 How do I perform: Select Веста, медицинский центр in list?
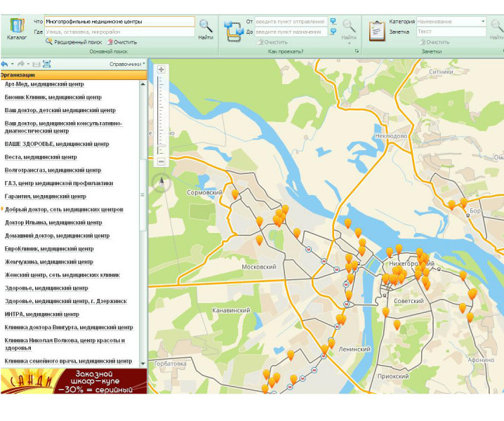point(41,157)
